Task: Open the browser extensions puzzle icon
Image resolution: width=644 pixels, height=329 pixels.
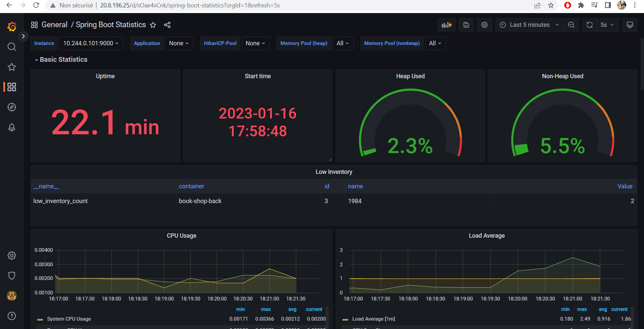Action: [581, 5]
